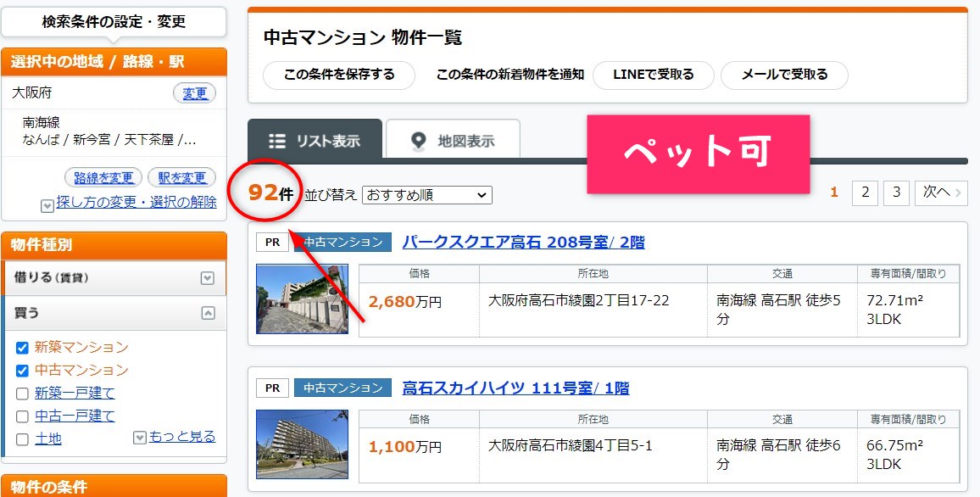Enable the 新築一戸建て checkbox
980x497 pixels.
[23, 394]
